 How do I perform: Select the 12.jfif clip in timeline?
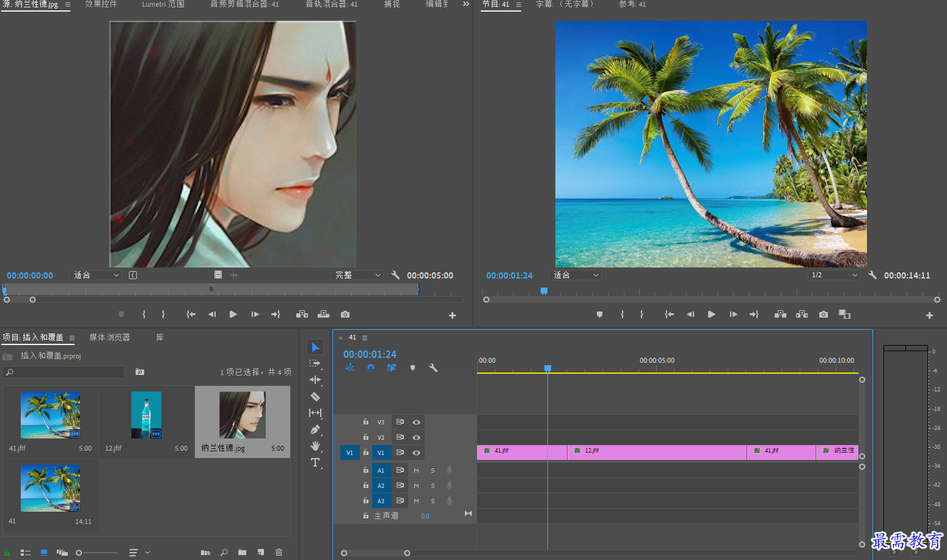(x=657, y=453)
